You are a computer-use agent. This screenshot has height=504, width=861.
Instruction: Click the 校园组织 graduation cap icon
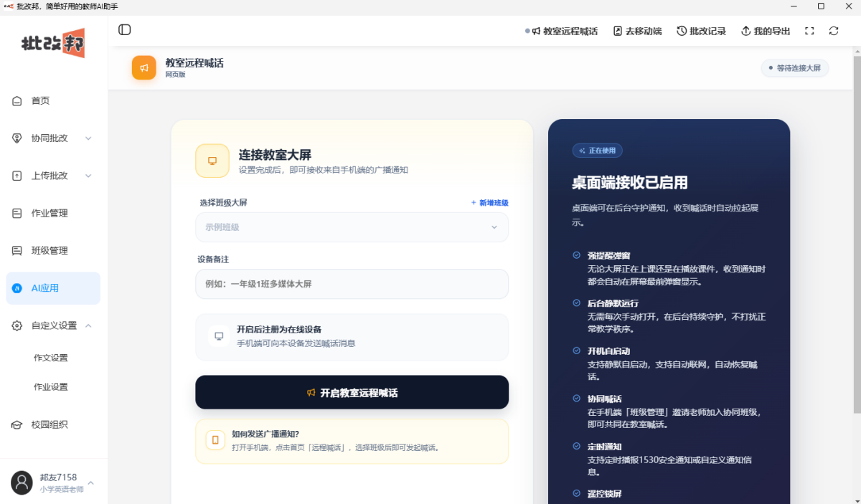17,424
